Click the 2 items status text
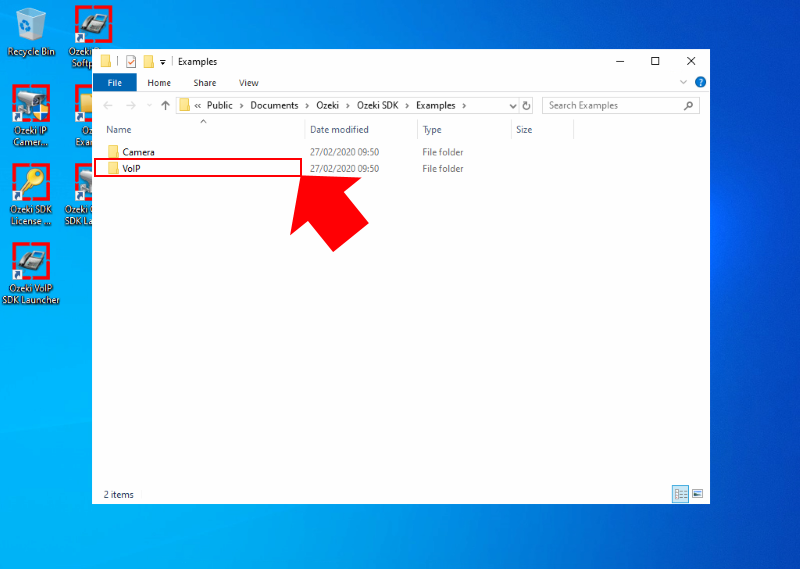The image size is (800, 569). coord(118,494)
